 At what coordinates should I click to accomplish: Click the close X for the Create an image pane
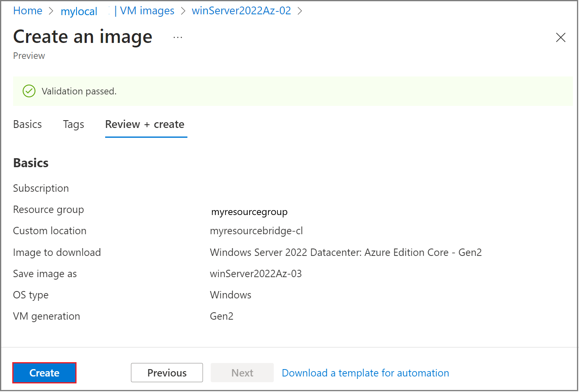tap(561, 37)
